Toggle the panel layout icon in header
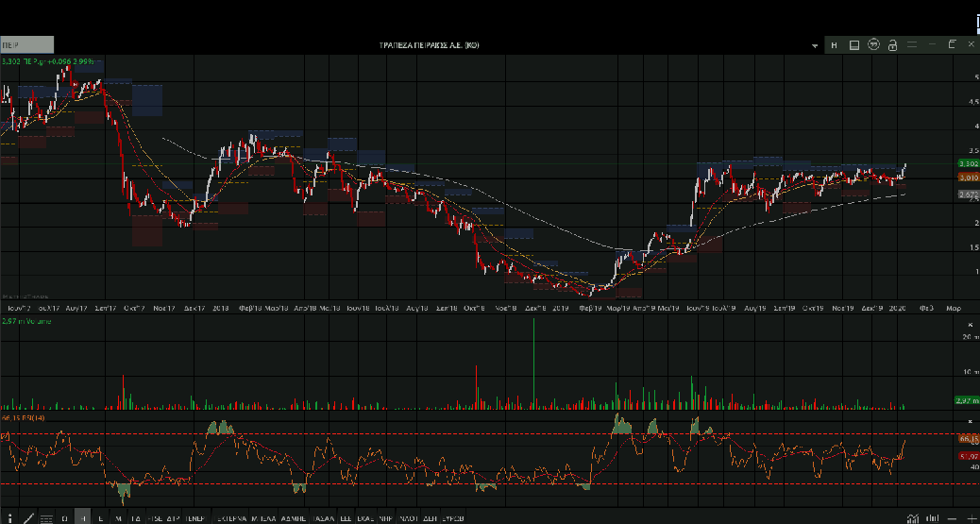 (853, 45)
